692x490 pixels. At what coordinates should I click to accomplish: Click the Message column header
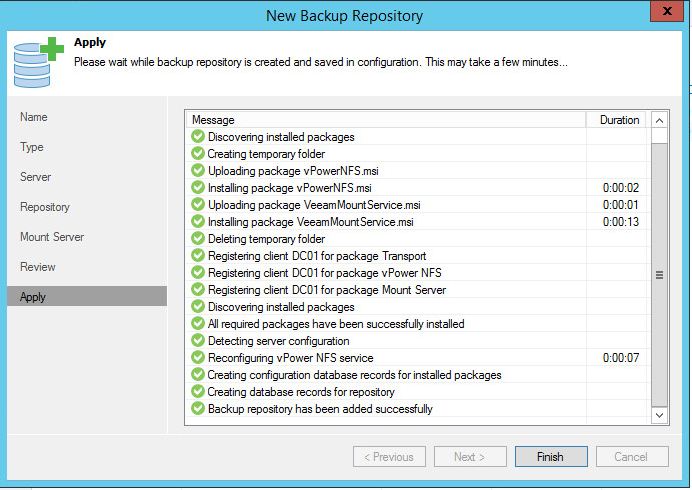click(x=385, y=120)
